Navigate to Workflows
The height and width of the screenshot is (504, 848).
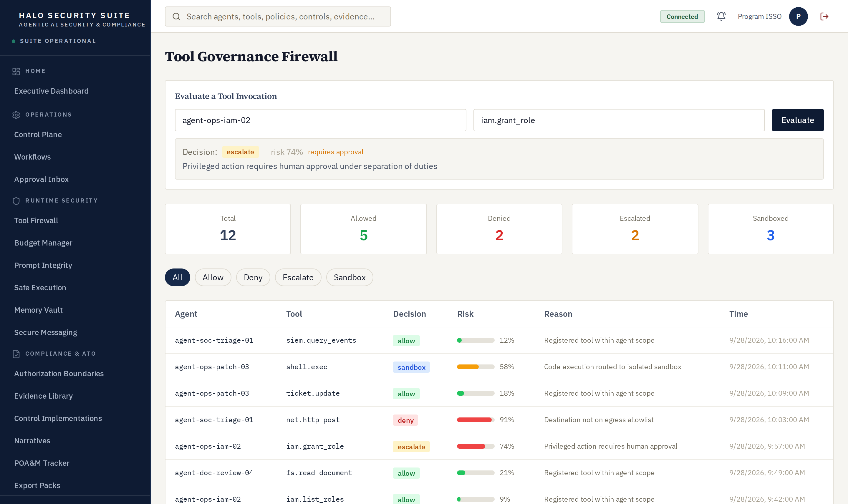32,157
